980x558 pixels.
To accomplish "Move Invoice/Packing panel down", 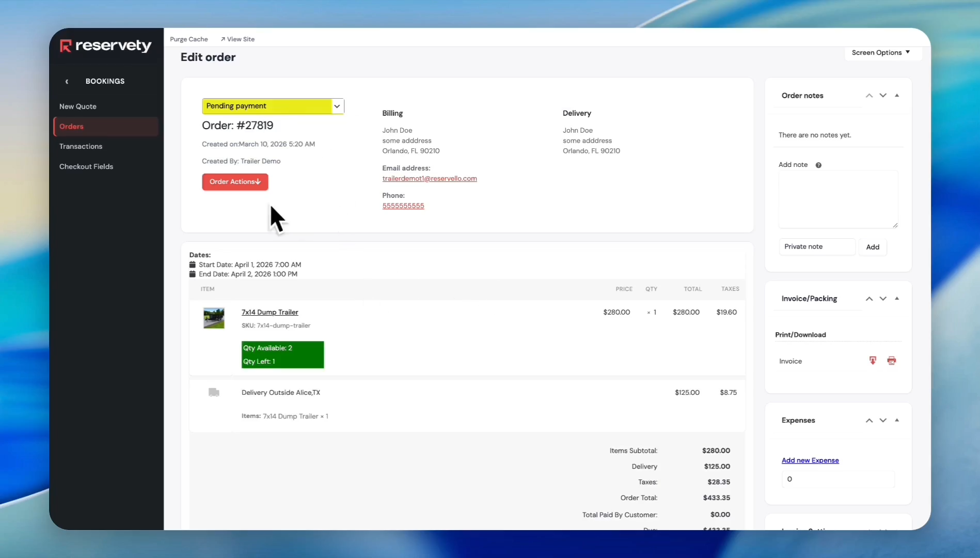I will (883, 299).
